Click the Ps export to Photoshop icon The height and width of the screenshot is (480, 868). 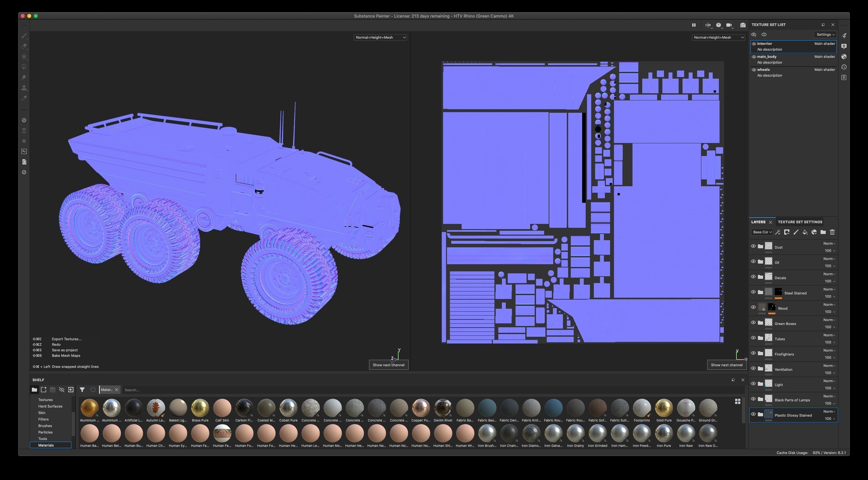[24, 151]
